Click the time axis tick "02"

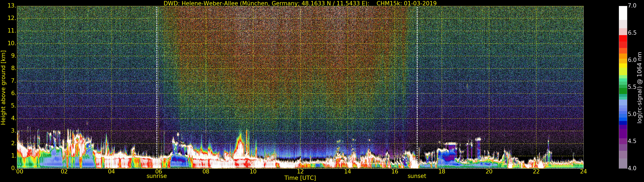click(x=64, y=172)
